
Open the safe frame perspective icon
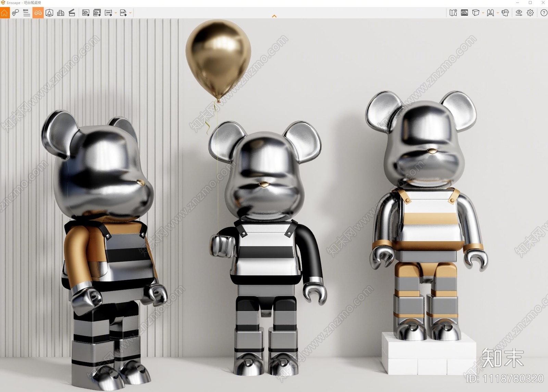(x=49, y=13)
